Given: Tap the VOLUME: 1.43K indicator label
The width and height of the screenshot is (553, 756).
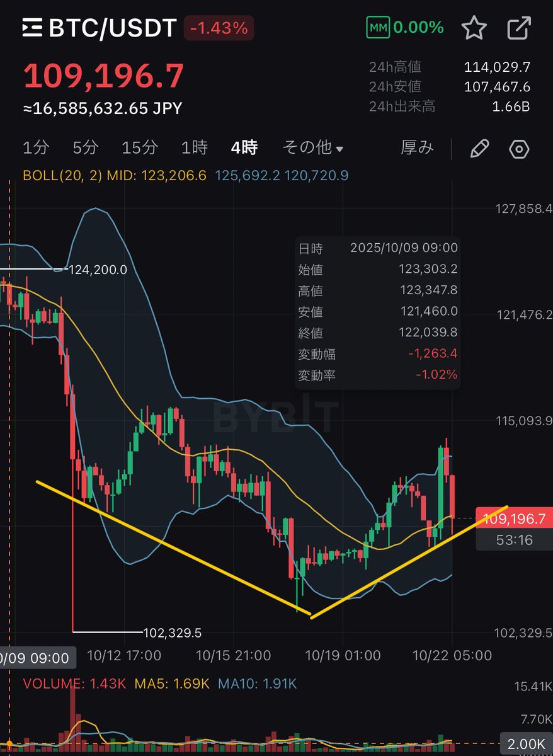Looking at the screenshot, I should [74, 684].
